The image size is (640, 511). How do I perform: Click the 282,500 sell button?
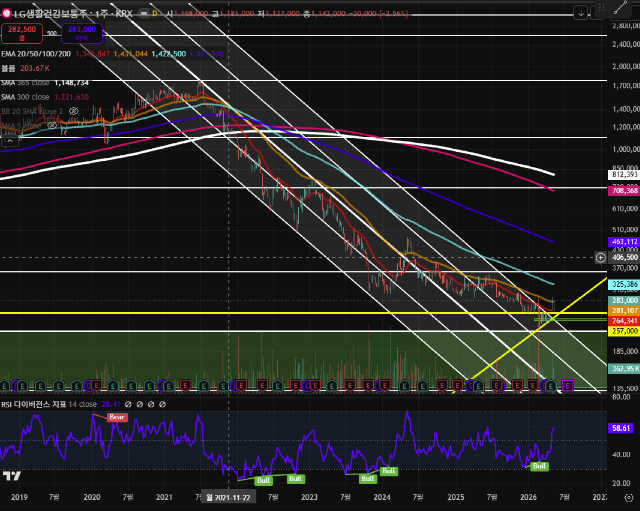pos(22,33)
